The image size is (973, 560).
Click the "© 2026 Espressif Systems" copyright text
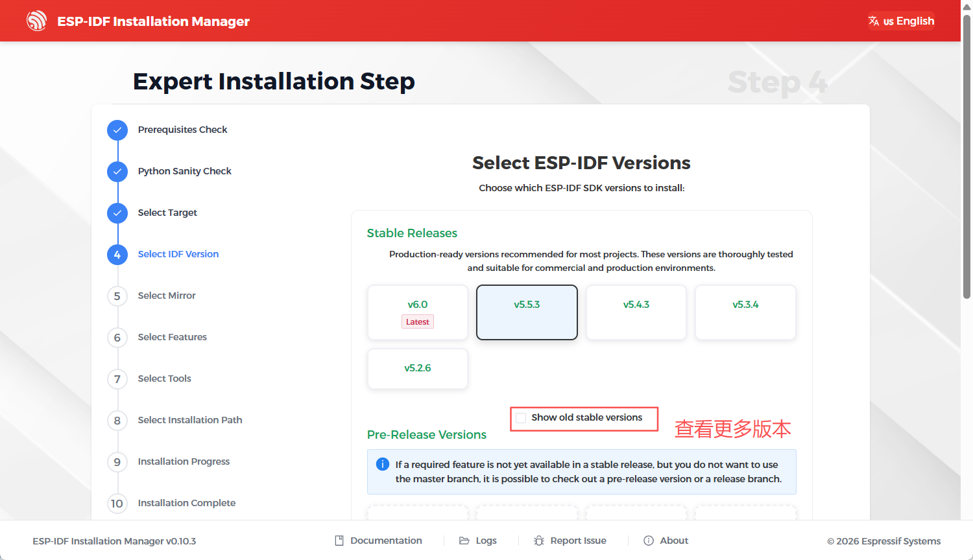(883, 541)
